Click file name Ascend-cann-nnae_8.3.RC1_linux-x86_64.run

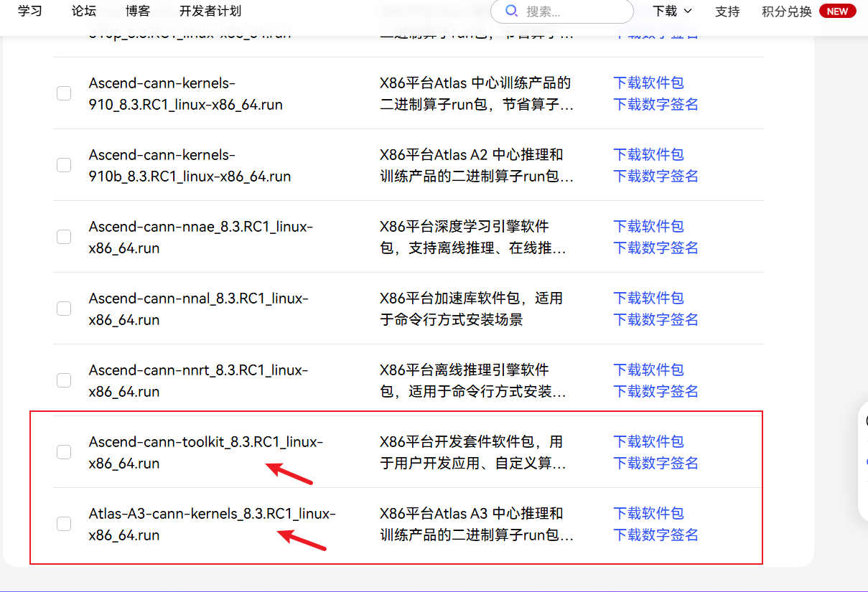[x=201, y=237]
